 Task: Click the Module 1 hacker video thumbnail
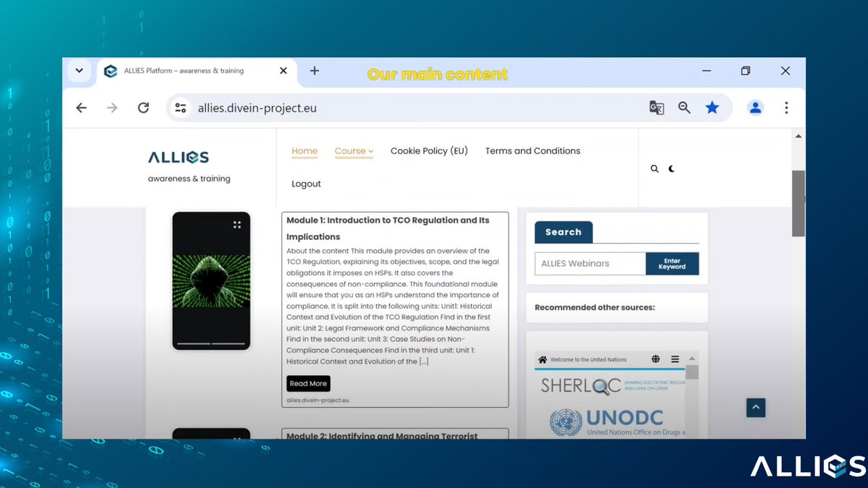211,281
